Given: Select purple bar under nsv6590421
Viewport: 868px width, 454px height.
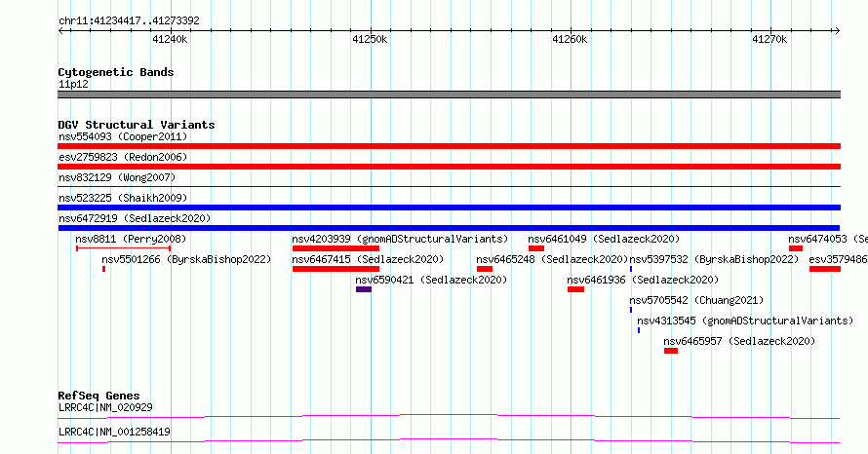Looking at the screenshot, I should pos(364,289).
